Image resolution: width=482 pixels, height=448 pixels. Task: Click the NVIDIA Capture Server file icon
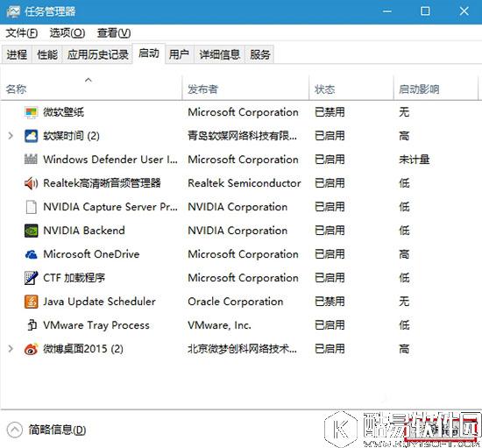(31, 207)
